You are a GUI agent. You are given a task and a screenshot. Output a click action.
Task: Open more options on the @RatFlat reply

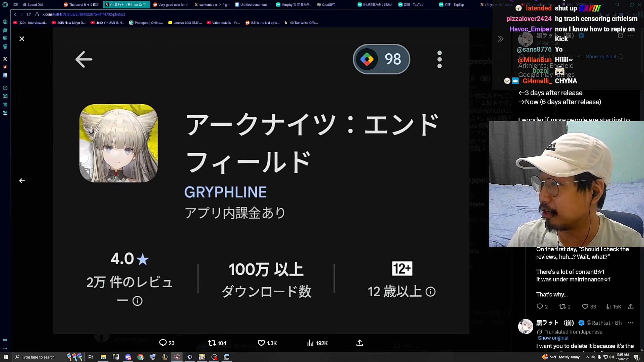click(630, 323)
